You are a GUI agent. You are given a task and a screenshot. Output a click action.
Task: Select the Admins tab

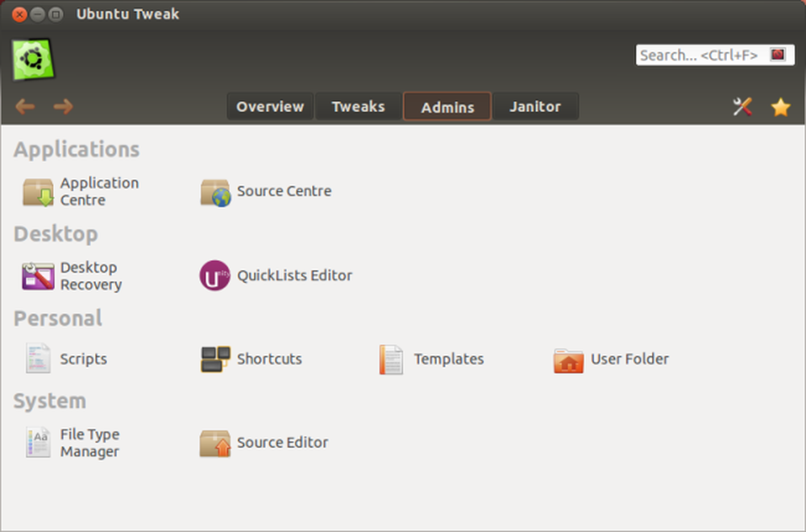coord(447,106)
